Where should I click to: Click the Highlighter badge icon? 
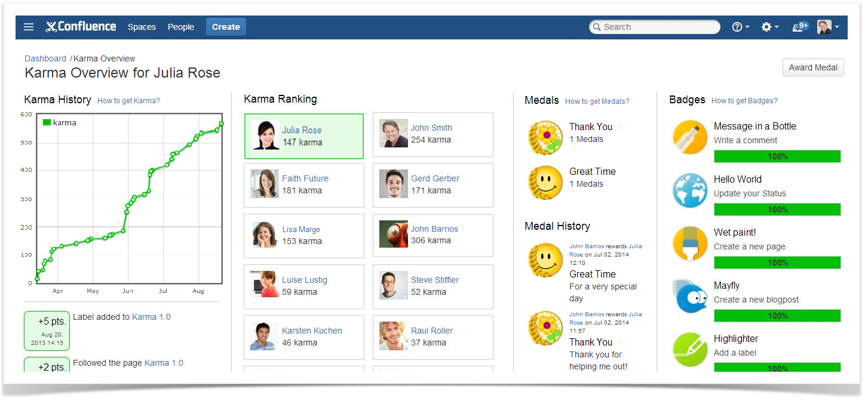pyautogui.click(x=690, y=350)
